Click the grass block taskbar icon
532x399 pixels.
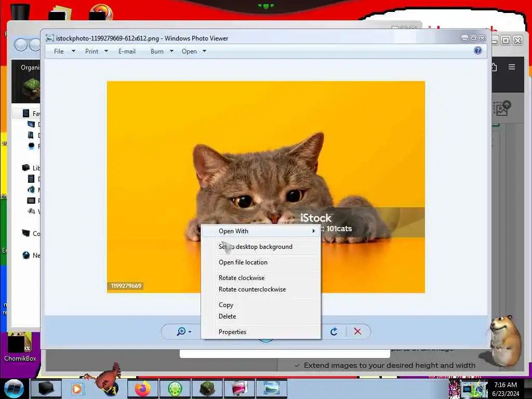pyautogui.click(x=207, y=389)
